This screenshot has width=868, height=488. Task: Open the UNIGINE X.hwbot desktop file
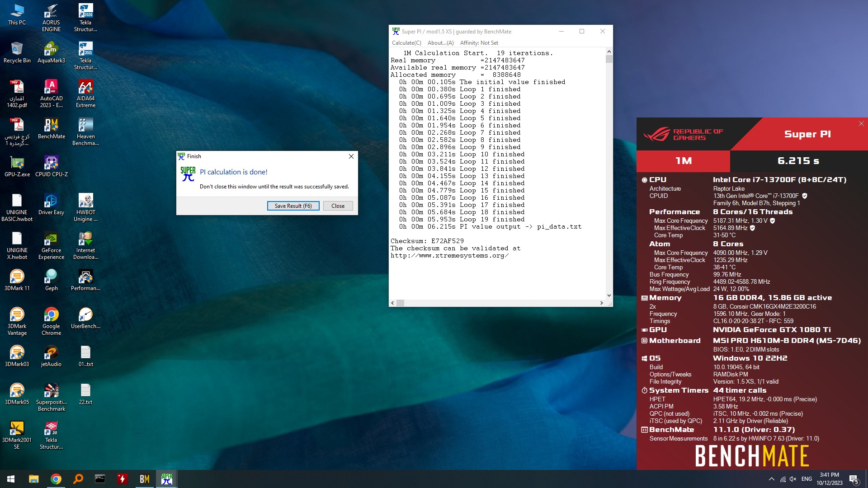point(17,245)
